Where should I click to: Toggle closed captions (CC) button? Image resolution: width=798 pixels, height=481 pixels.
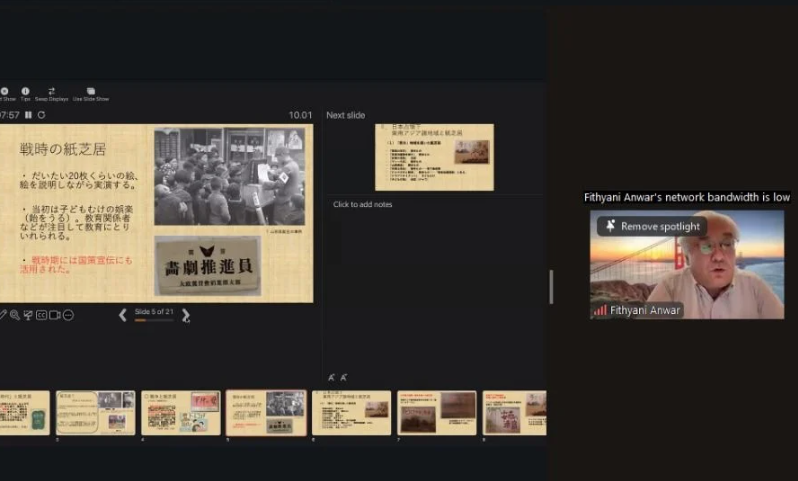41,315
